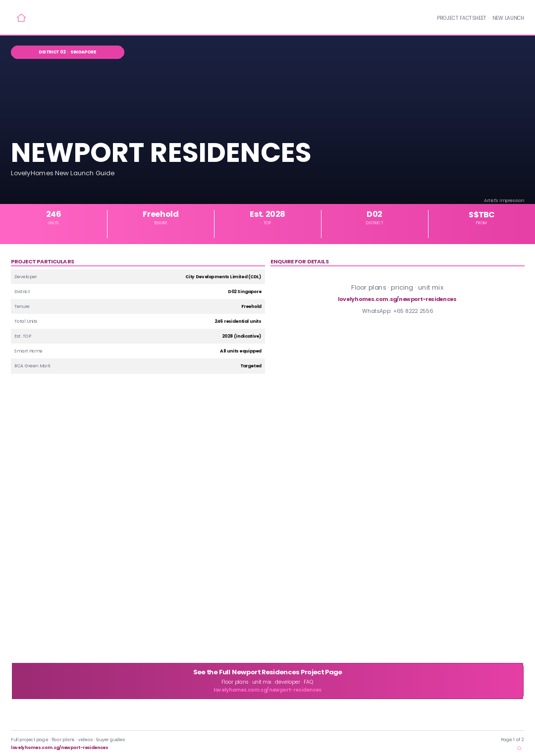This screenshot has width=535, height=756.
Task: Click the 246 UNITS stat
Action: pos(53,217)
